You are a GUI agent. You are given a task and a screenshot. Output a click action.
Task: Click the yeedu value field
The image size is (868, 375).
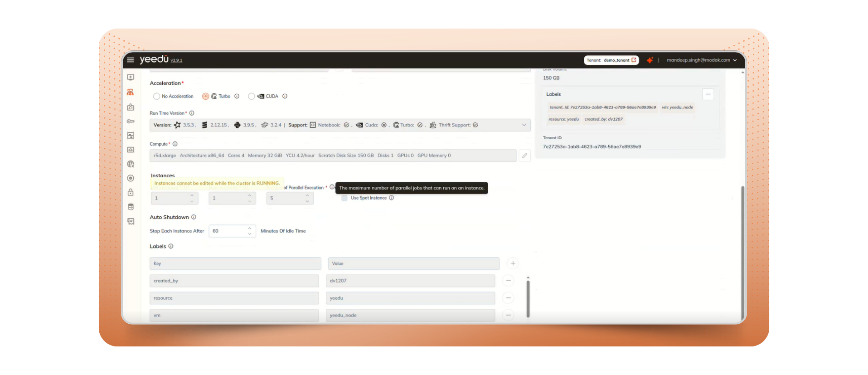(x=411, y=298)
